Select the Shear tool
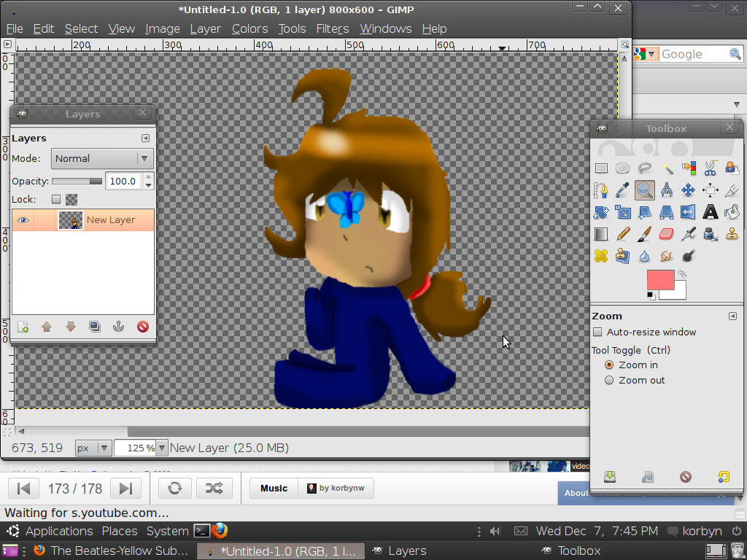 [644, 212]
